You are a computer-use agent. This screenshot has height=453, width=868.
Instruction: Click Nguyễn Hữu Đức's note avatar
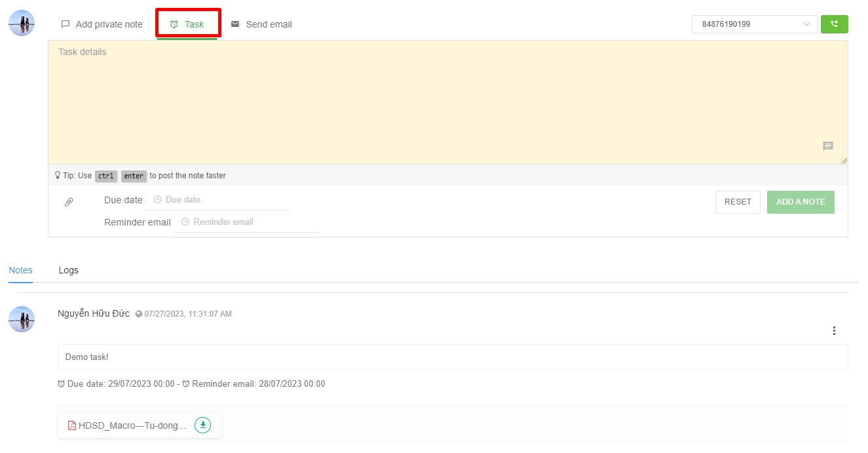click(22, 319)
